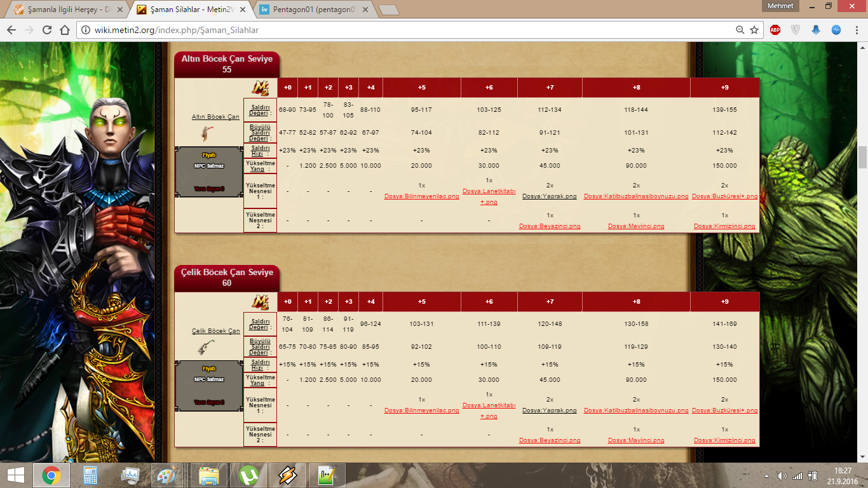Open Dosya:Maviinci.png in Çelik Böcek table

click(636, 440)
